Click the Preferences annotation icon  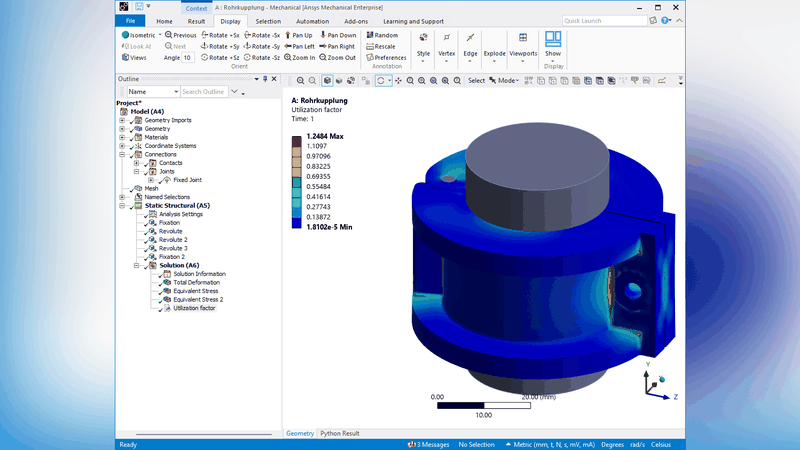(x=369, y=57)
